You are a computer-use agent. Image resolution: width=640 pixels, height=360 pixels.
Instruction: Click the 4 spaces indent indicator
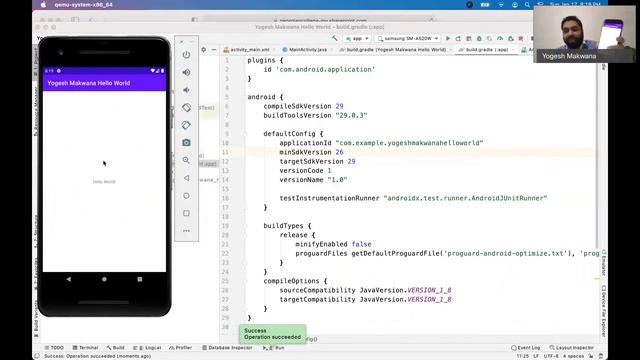[x=573, y=356]
